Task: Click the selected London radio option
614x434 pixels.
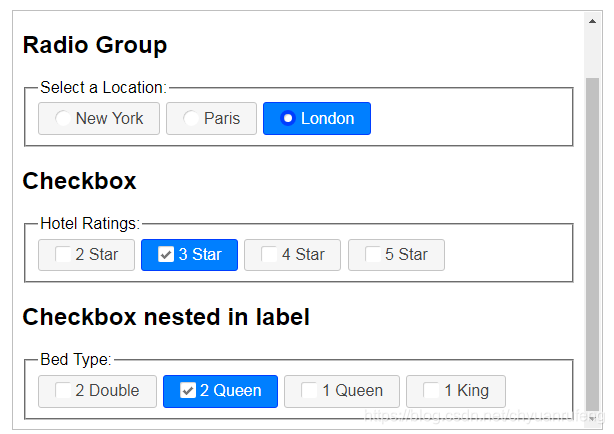Action: point(316,118)
